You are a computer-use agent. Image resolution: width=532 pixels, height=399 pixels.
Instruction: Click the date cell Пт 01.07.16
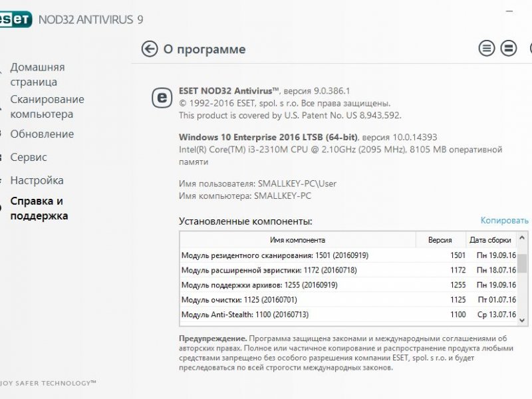tap(497, 300)
